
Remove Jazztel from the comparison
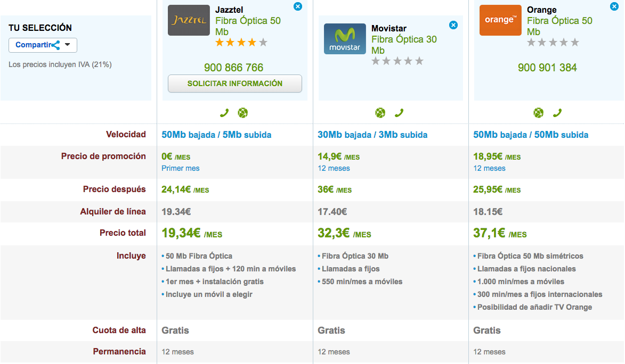tap(298, 6)
